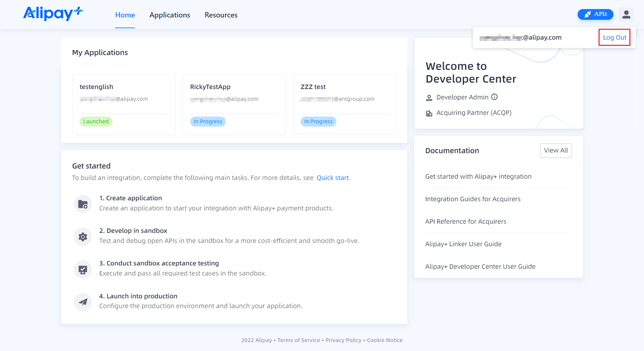This screenshot has height=351, width=644.
Task: Open Integration Guides for Acquirers doc
Action: point(473,199)
